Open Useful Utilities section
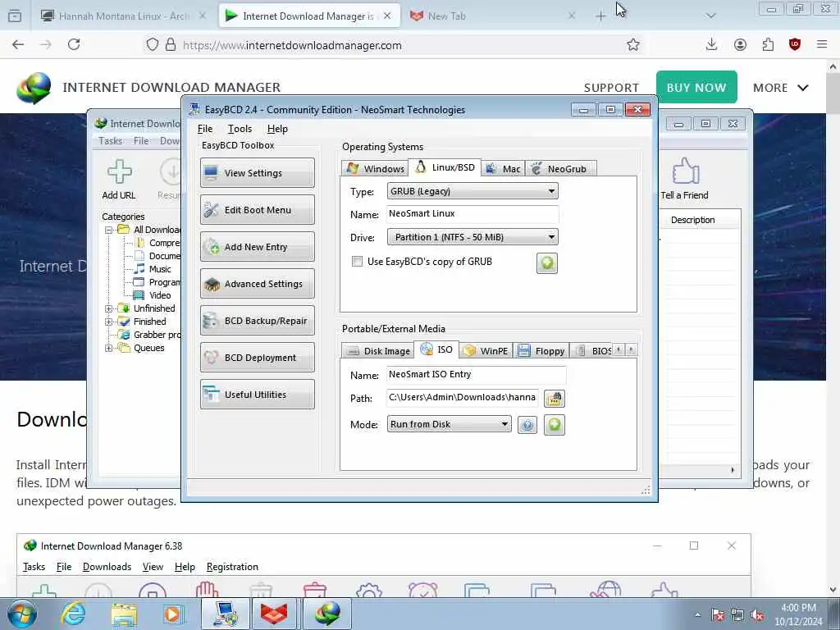 [257, 395]
